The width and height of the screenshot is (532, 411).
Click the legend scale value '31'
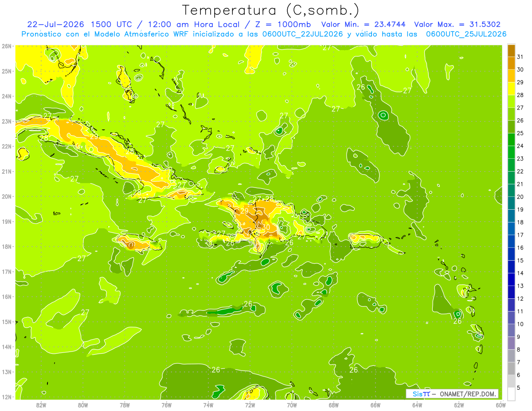click(520, 57)
